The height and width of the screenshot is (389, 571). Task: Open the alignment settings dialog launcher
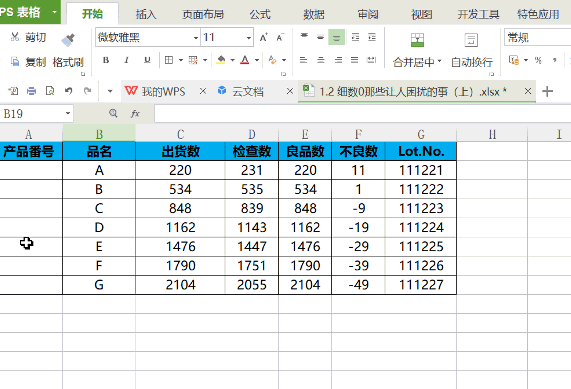click(492, 74)
